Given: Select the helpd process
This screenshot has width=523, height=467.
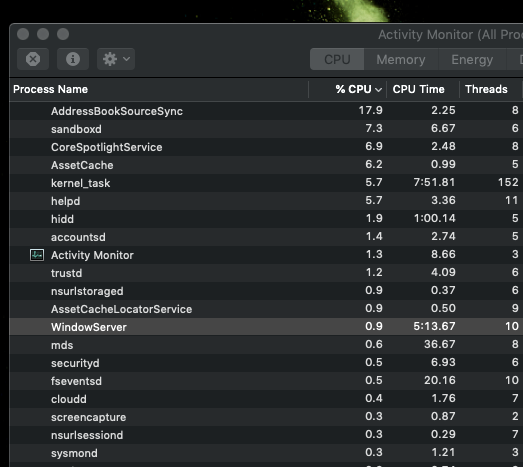Looking at the screenshot, I should click(266, 201).
